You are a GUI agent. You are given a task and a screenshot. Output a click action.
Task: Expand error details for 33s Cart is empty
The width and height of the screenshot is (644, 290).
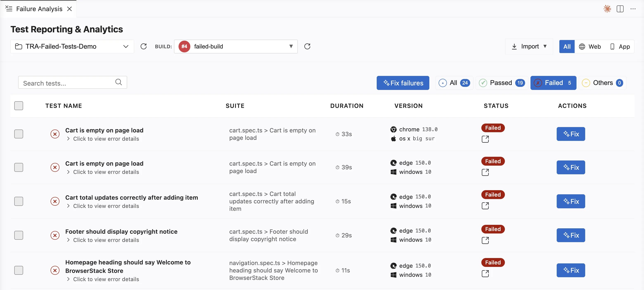click(103, 139)
